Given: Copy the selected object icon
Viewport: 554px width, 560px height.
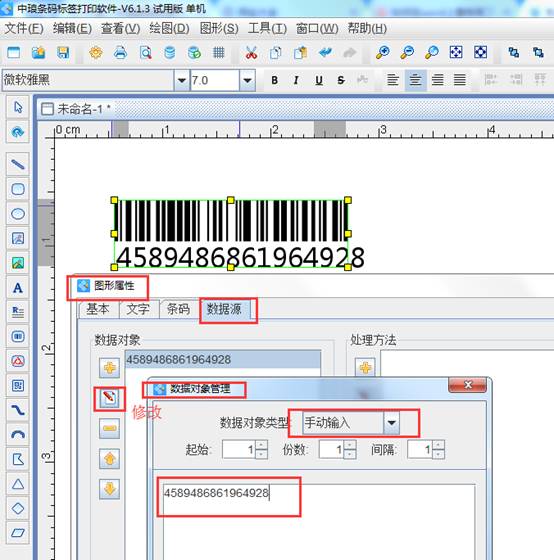Looking at the screenshot, I should click(276, 53).
